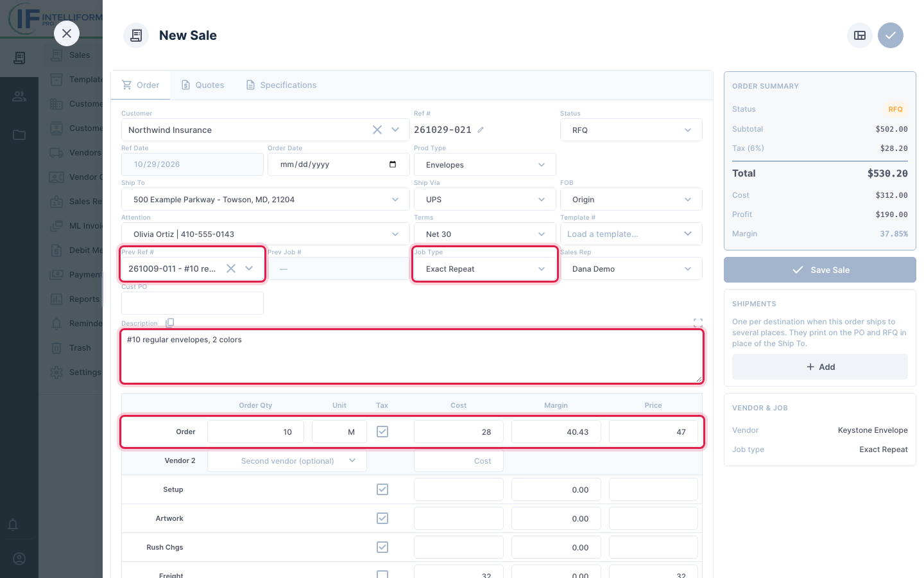The image size is (924, 578).
Task: Toggle Tax checkbox on Freight row
Action: coord(382,575)
